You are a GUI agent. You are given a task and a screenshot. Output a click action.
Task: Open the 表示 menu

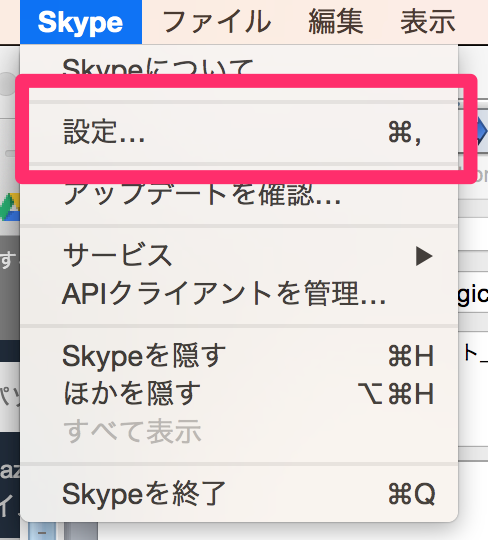click(428, 22)
